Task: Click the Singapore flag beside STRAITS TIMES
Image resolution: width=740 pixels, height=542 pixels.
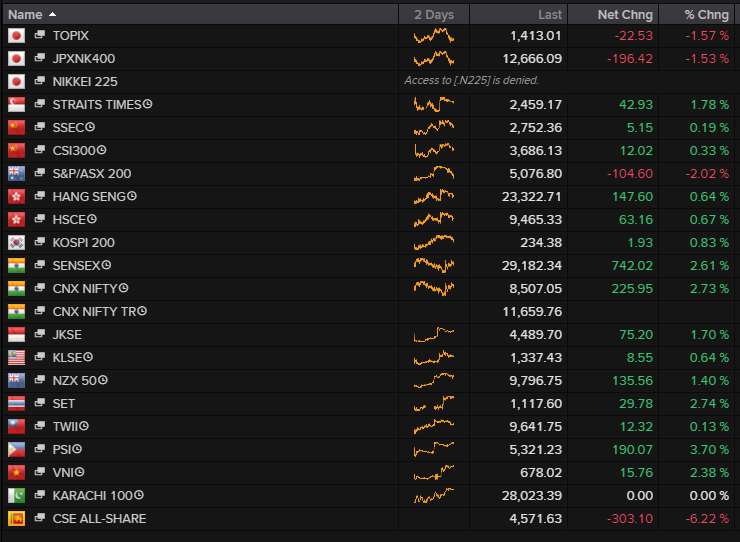Action: pos(17,104)
